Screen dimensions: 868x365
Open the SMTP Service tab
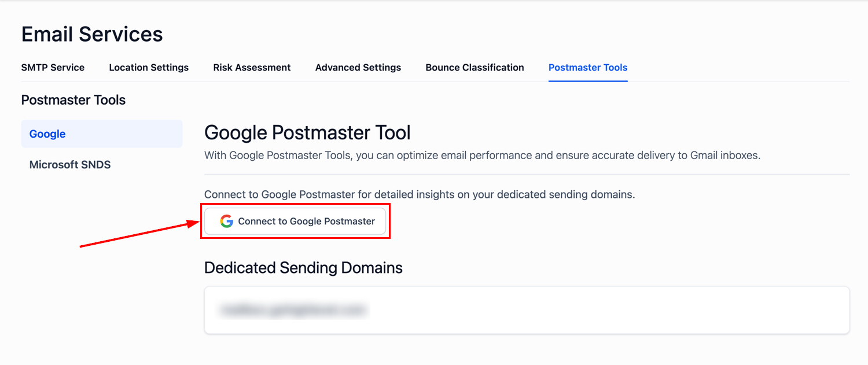[53, 68]
